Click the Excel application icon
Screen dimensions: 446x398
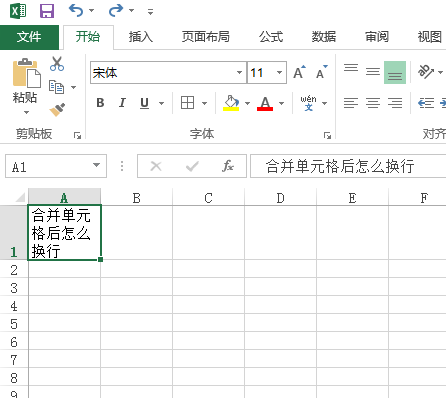18,11
